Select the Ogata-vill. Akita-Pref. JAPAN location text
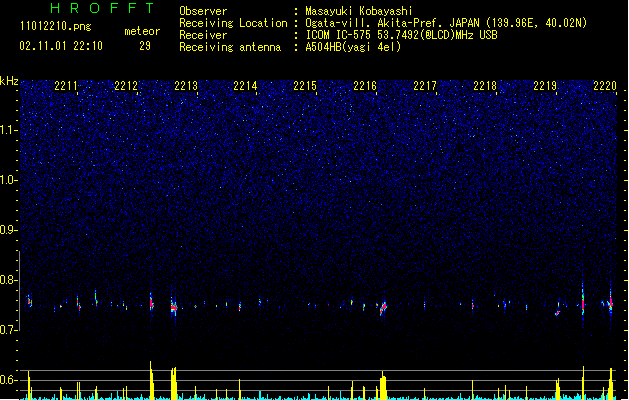The image size is (629, 400). coord(446,23)
